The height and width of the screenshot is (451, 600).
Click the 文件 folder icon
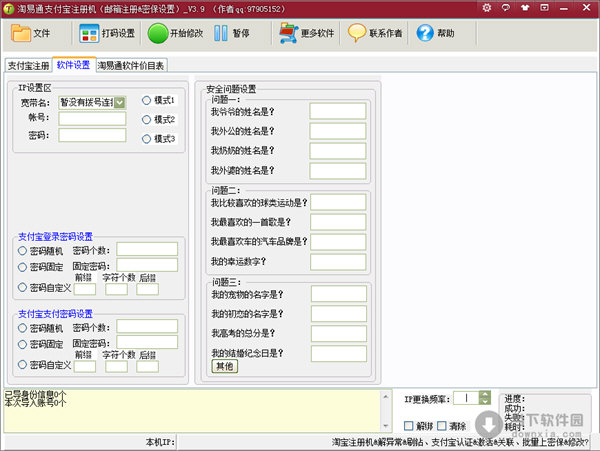pyautogui.click(x=21, y=33)
